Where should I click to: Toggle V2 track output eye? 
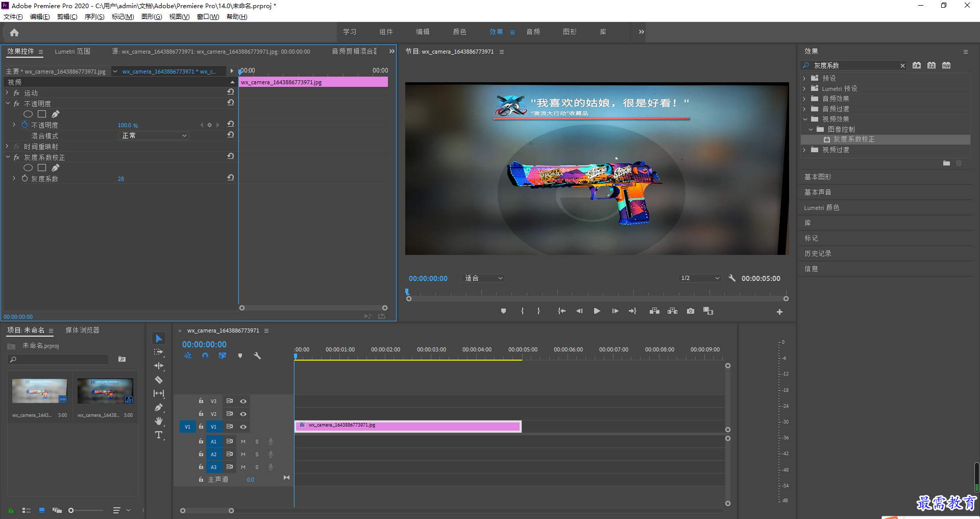(243, 414)
